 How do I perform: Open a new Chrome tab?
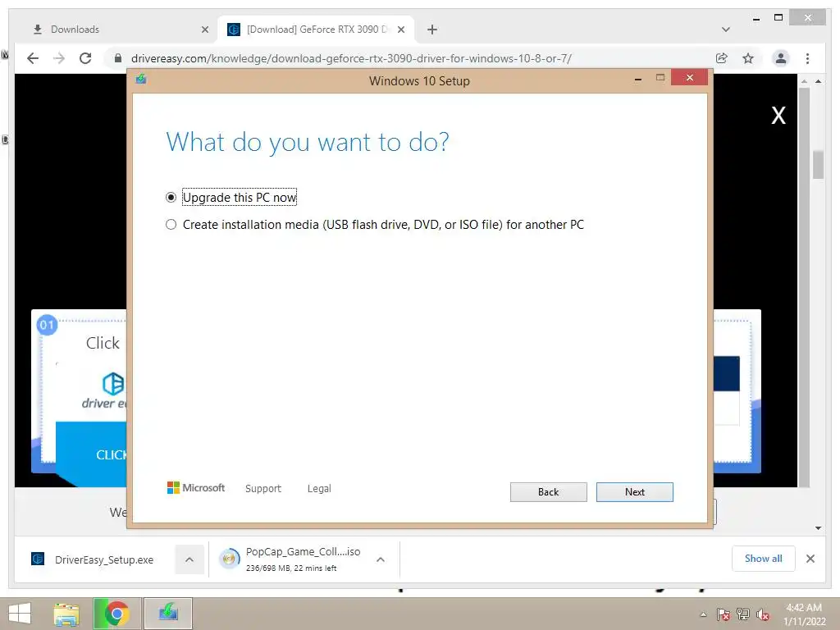pyautogui.click(x=432, y=30)
